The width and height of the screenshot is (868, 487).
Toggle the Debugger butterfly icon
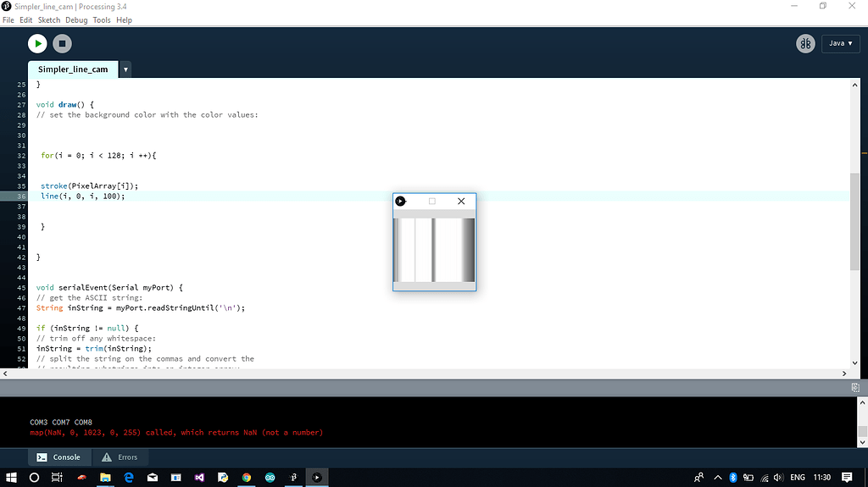(x=805, y=43)
